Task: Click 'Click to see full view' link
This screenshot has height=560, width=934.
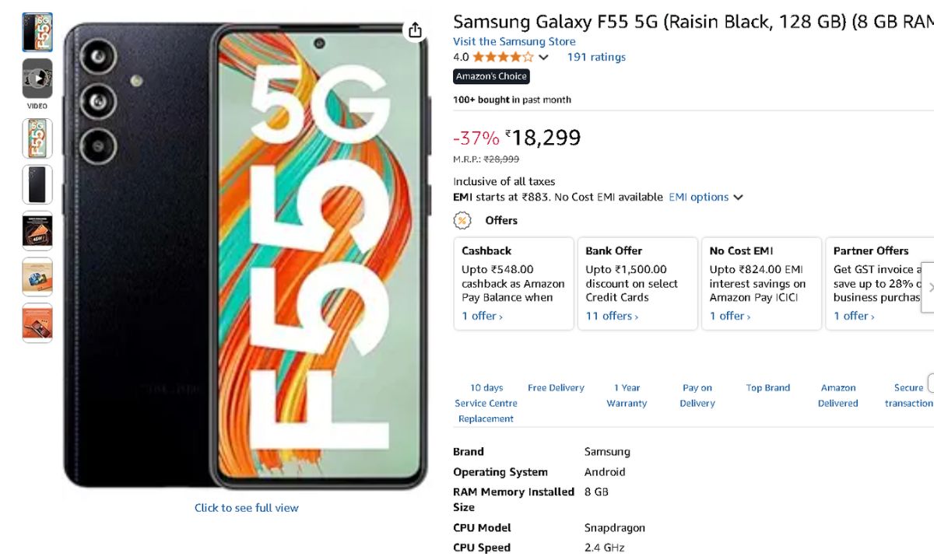Action: click(x=246, y=508)
